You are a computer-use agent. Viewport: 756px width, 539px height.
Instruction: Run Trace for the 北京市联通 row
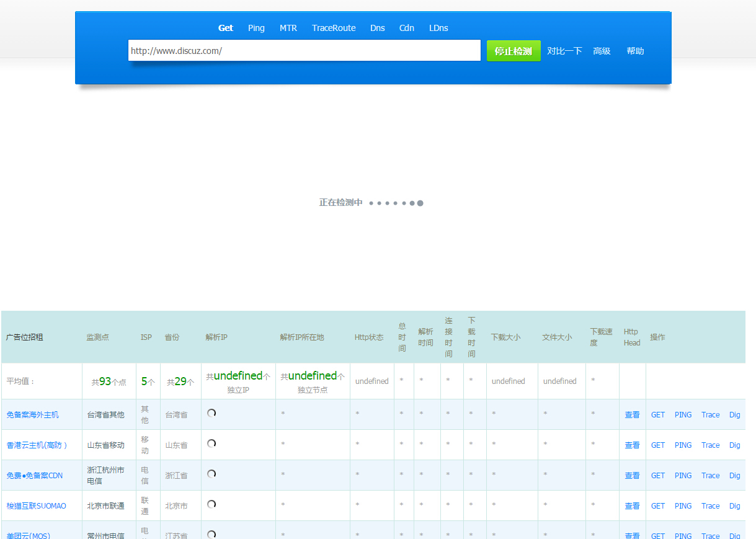pyautogui.click(x=710, y=506)
